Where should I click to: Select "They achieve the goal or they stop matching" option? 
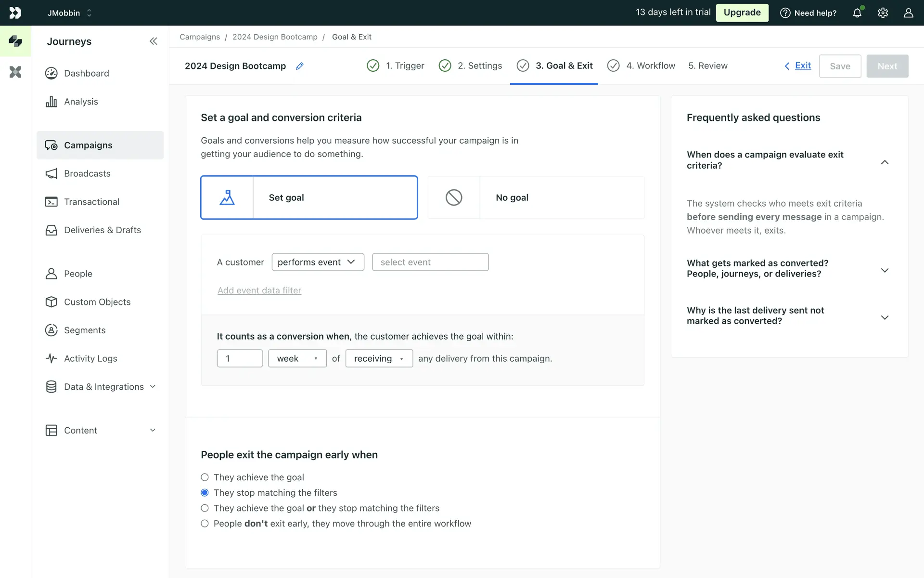click(x=205, y=508)
